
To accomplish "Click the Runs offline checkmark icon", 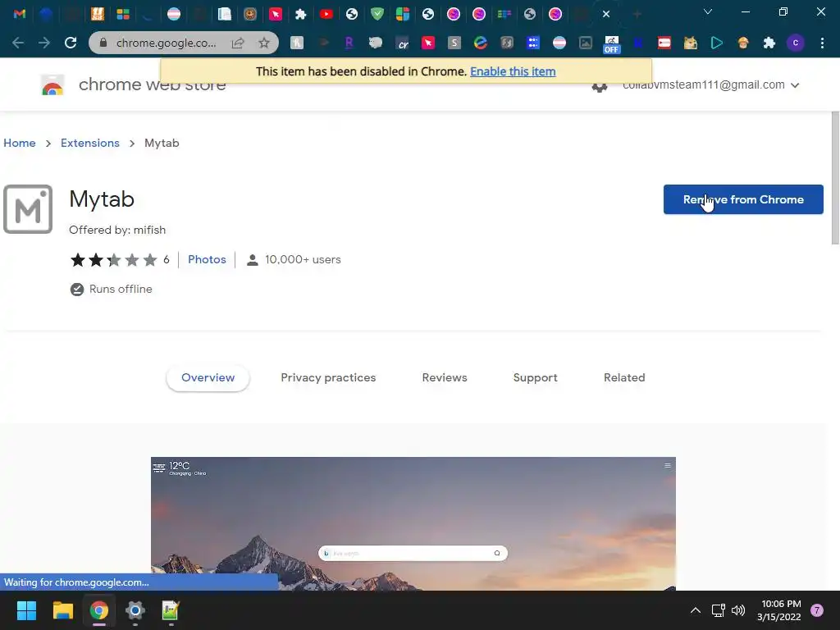I will point(77,290).
